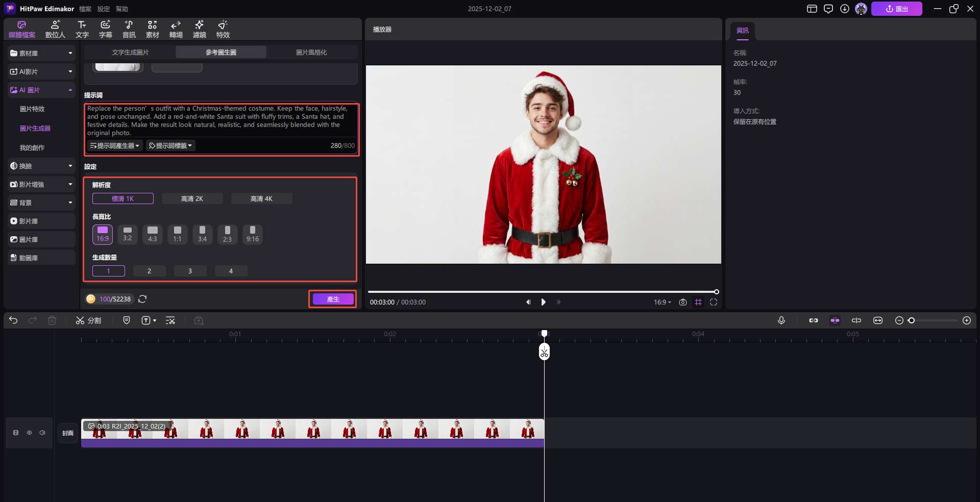Choose the 9:16 aspect ratio

tap(252, 234)
